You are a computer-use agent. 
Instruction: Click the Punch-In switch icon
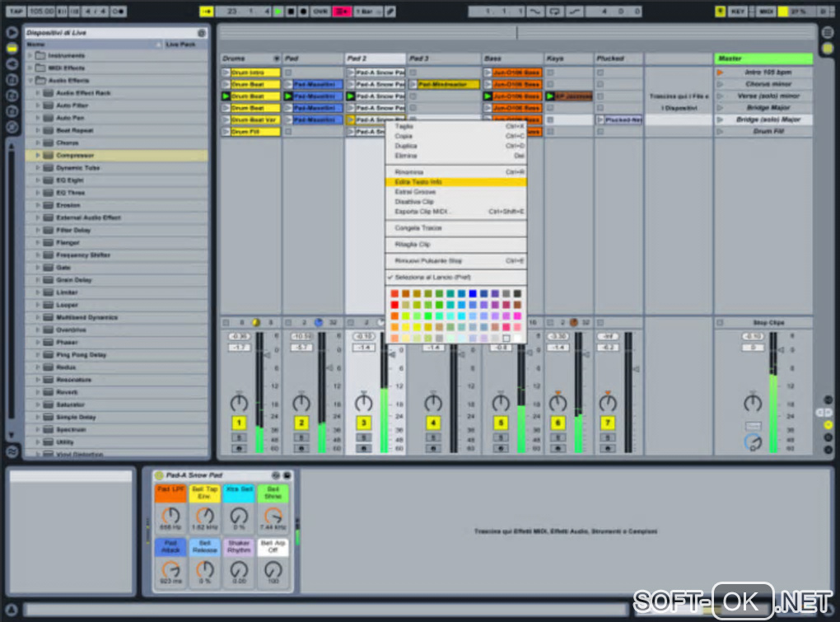point(534,11)
